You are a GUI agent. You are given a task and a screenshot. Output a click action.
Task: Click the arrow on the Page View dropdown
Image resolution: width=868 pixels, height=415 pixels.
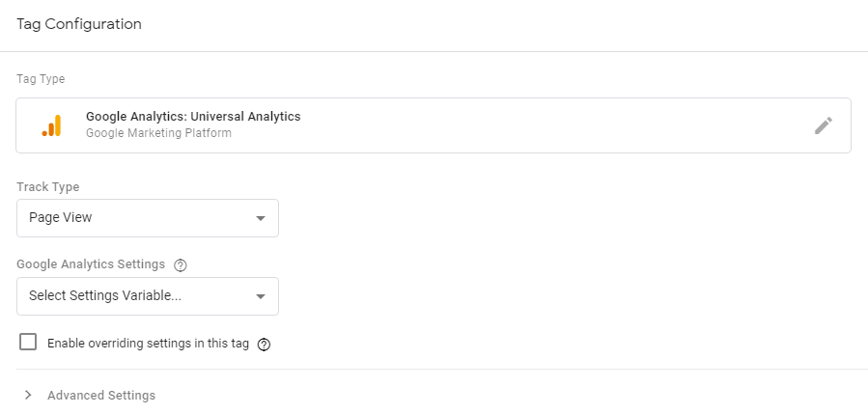tap(260, 218)
